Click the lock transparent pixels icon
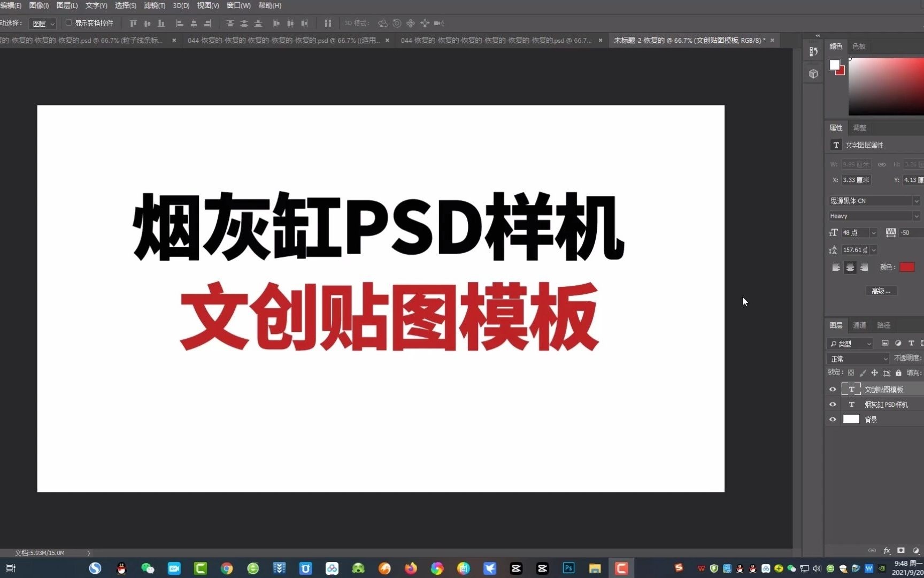Viewport: 924px width, 578px height. [x=852, y=373]
